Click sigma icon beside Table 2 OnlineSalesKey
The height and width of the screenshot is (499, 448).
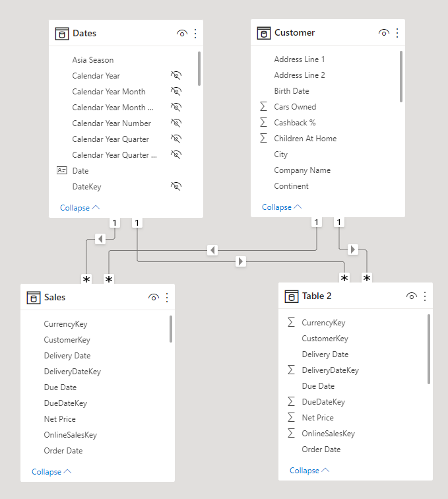tap(291, 433)
